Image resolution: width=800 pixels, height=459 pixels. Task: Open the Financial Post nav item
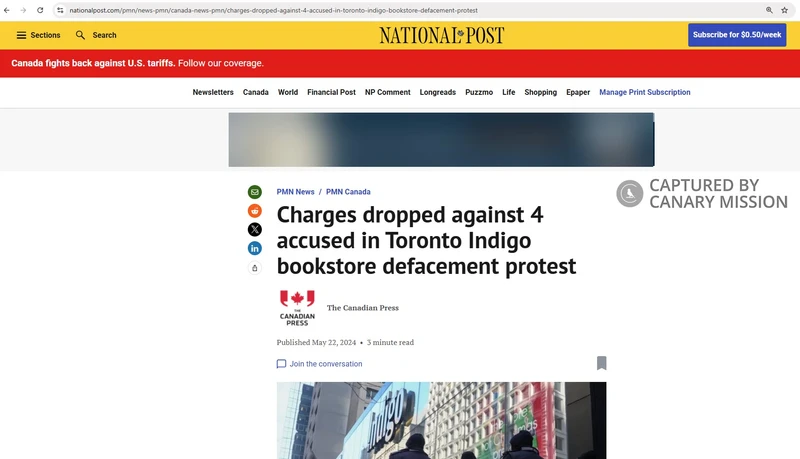pyautogui.click(x=331, y=92)
